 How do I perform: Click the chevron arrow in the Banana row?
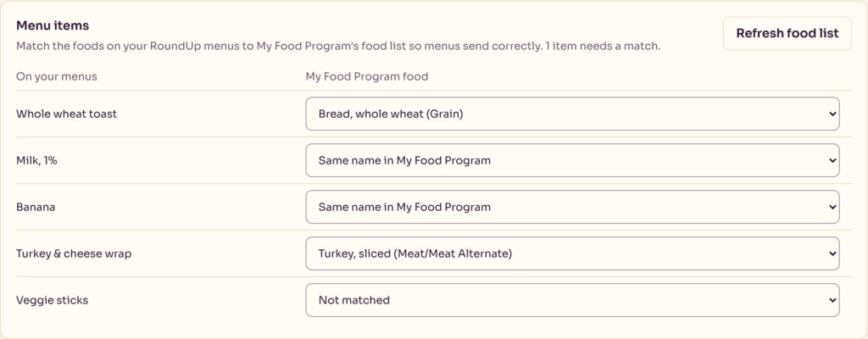pyautogui.click(x=832, y=207)
